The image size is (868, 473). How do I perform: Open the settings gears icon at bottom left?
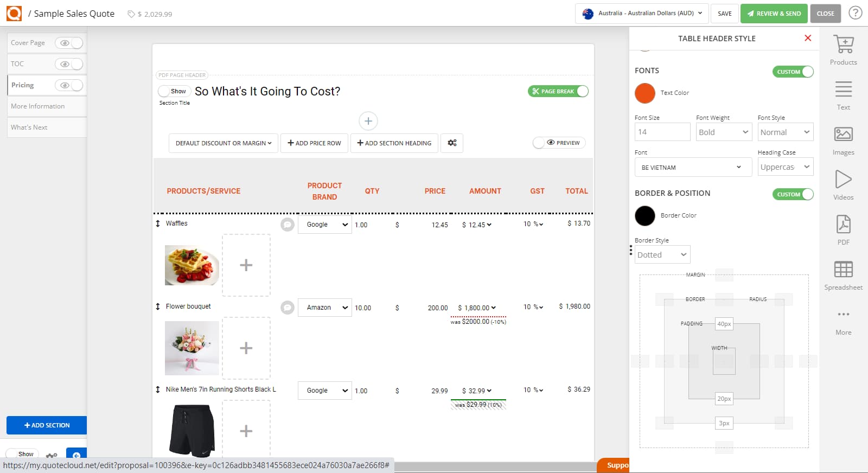(x=52, y=456)
